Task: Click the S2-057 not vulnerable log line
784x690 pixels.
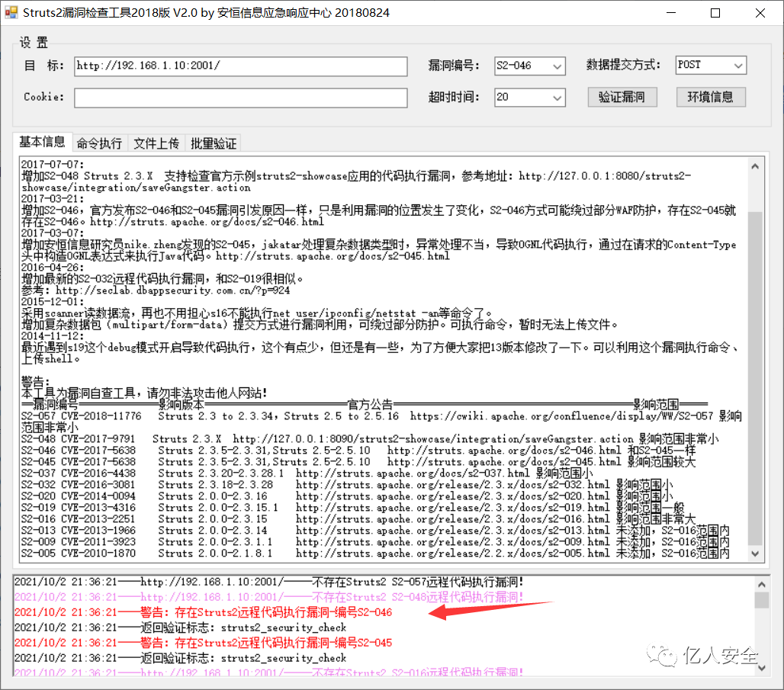Action: coord(269,582)
